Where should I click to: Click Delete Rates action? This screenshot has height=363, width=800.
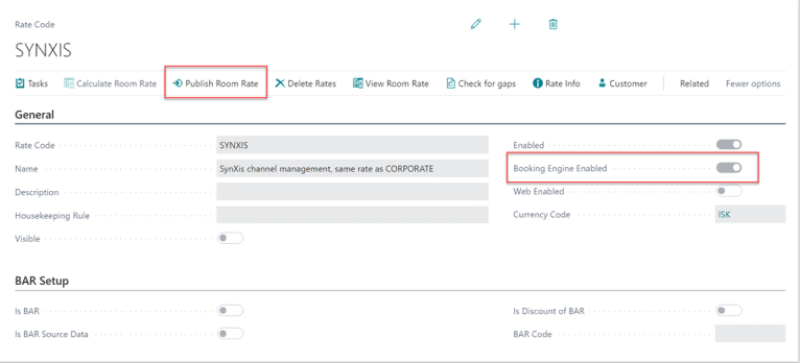point(306,84)
